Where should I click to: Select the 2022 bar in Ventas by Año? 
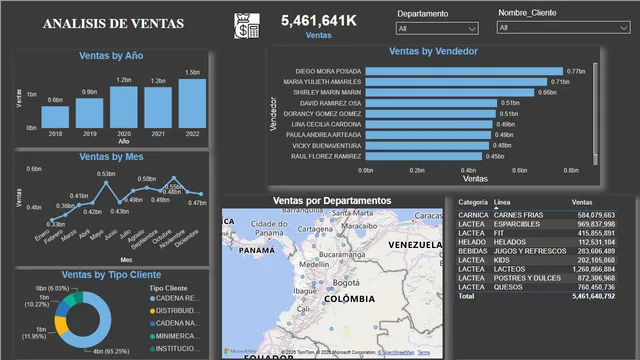click(192, 103)
